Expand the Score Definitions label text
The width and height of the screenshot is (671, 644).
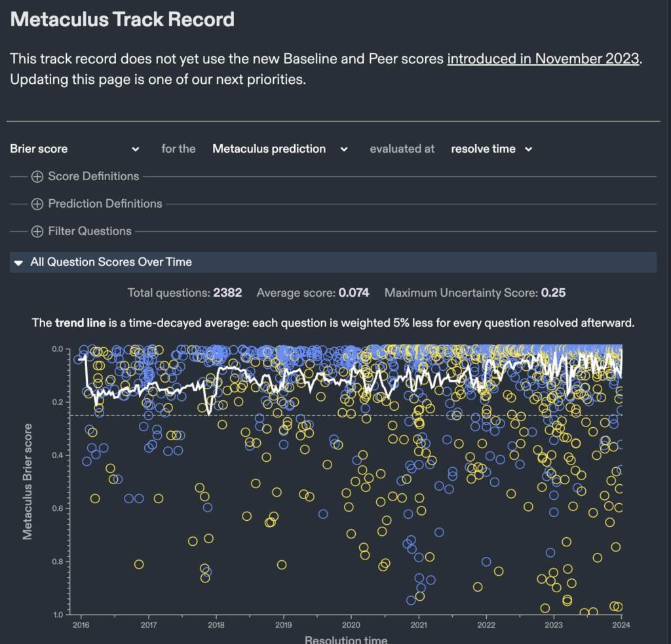[x=94, y=176]
